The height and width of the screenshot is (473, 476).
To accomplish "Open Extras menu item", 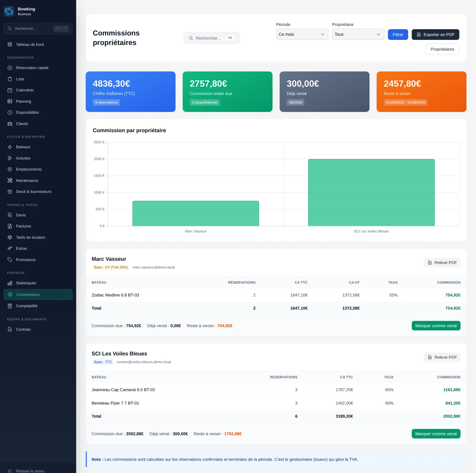I will [38, 249].
